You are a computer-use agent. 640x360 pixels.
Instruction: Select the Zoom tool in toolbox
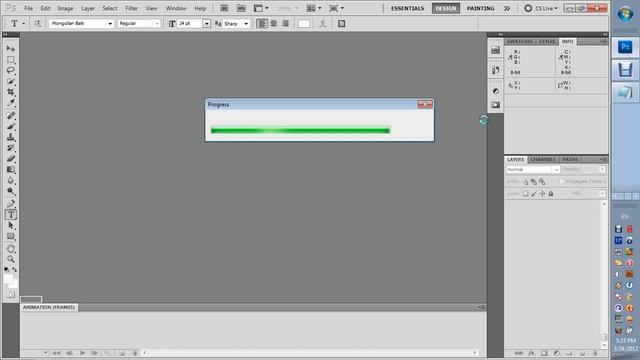(11, 259)
